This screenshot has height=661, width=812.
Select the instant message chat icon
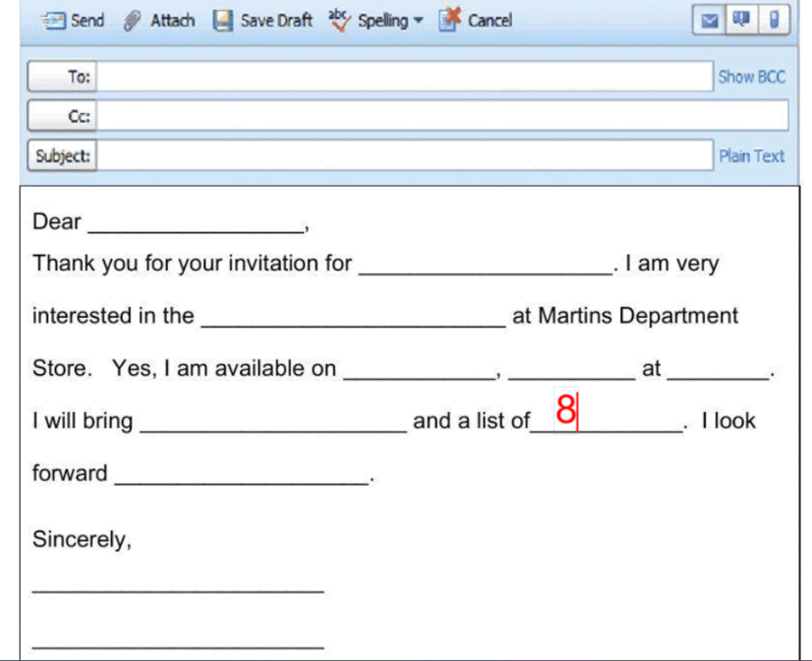pos(741,20)
